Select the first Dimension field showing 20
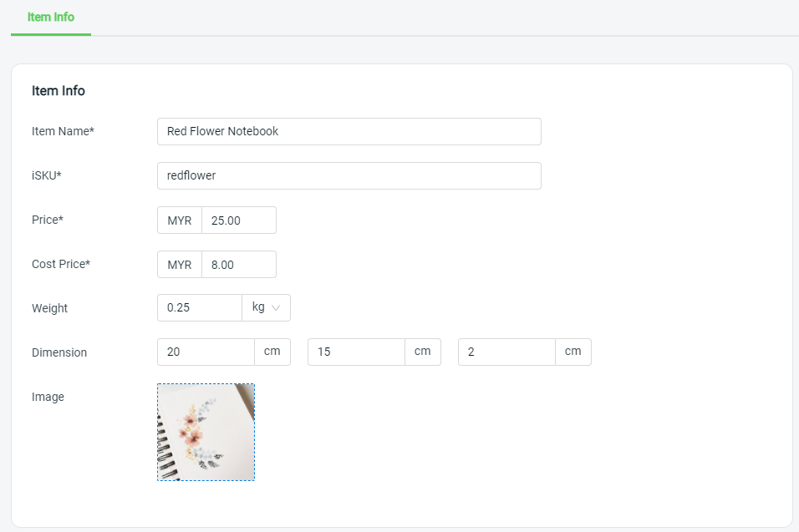 206,352
